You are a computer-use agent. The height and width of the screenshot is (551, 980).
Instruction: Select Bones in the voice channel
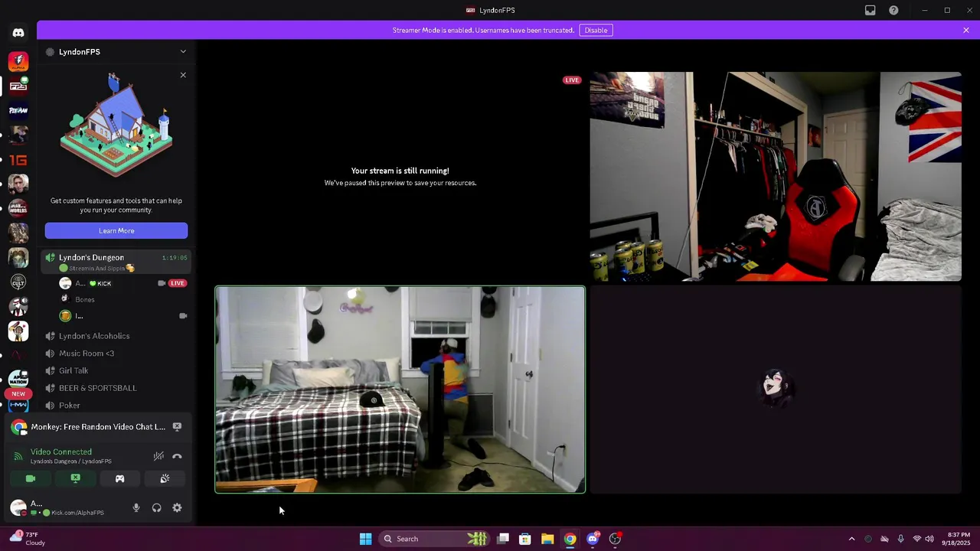point(85,299)
